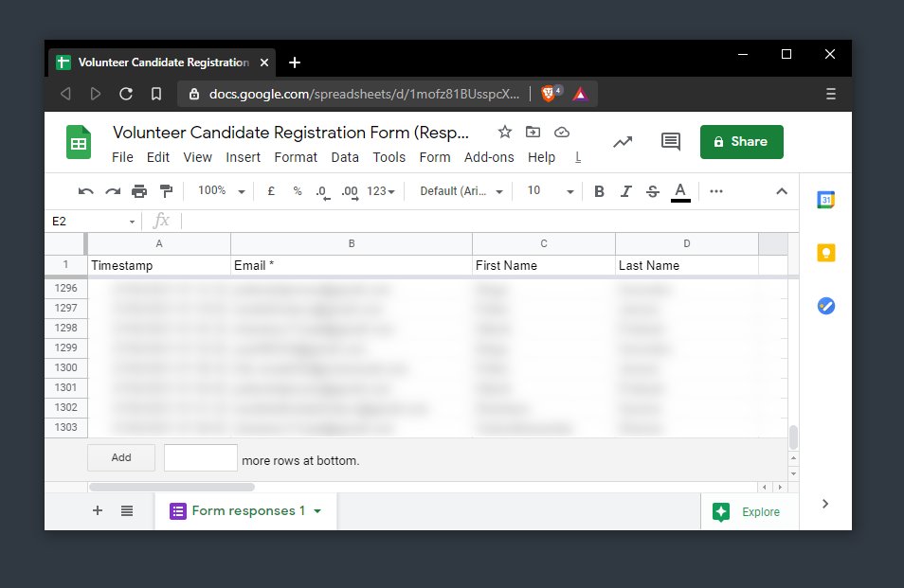Open the Data menu
The height and width of the screenshot is (588, 904).
pos(345,157)
